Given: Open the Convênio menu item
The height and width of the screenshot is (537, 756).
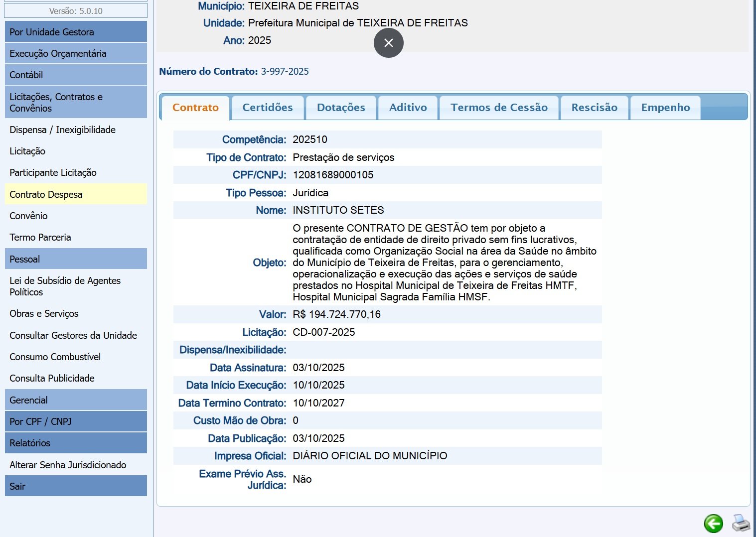Looking at the screenshot, I should point(76,216).
